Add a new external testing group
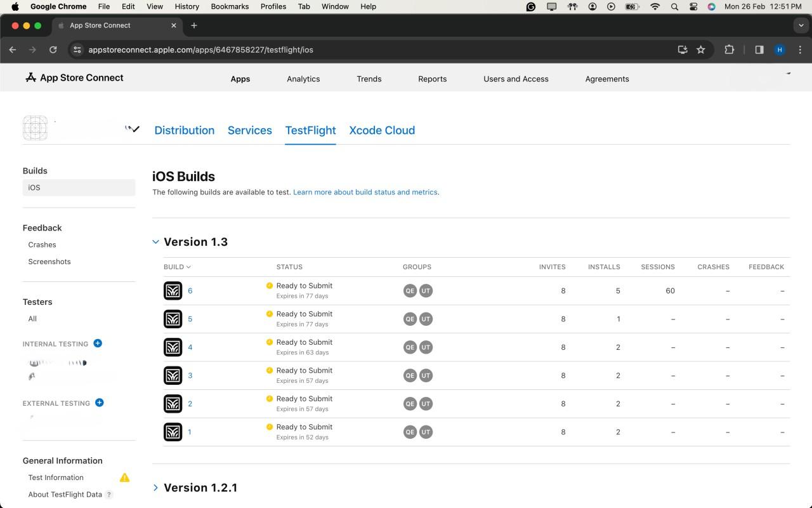 [x=99, y=403]
